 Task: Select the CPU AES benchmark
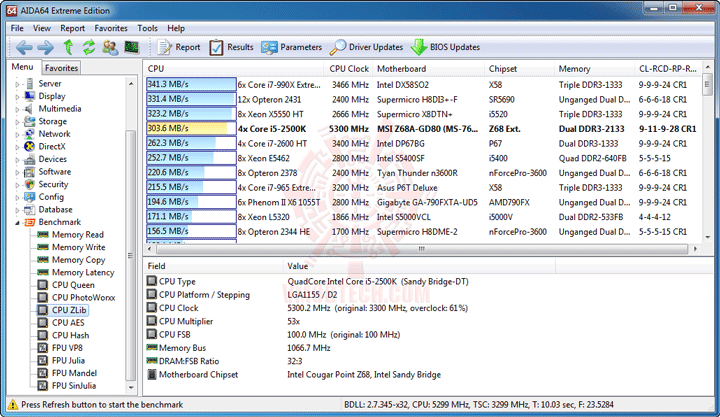click(x=68, y=323)
